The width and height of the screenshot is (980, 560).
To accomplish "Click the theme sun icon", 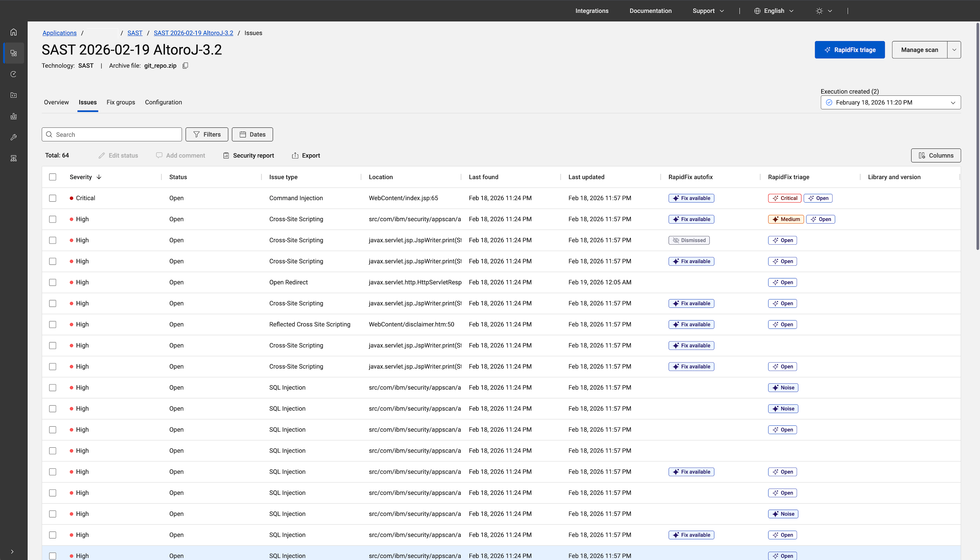I will [819, 11].
